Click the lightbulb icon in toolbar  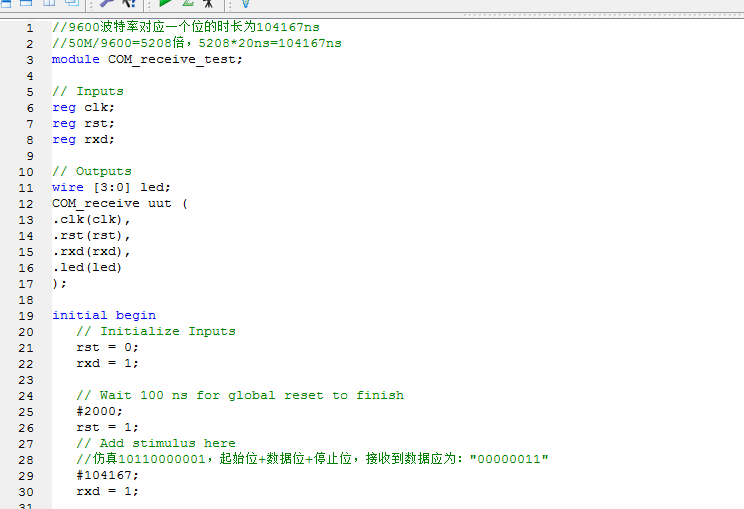[x=245, y=3]
